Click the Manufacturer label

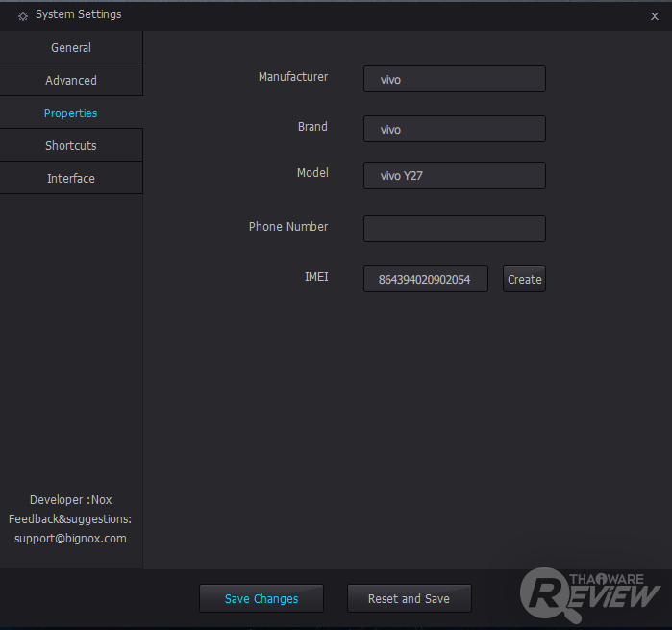point(293,77)
